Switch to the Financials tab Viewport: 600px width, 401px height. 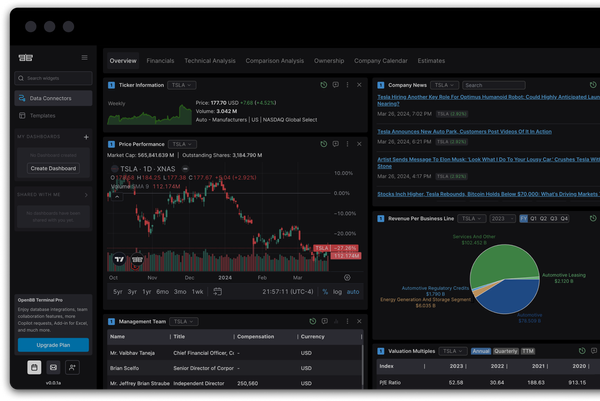[x=159, y=61]
